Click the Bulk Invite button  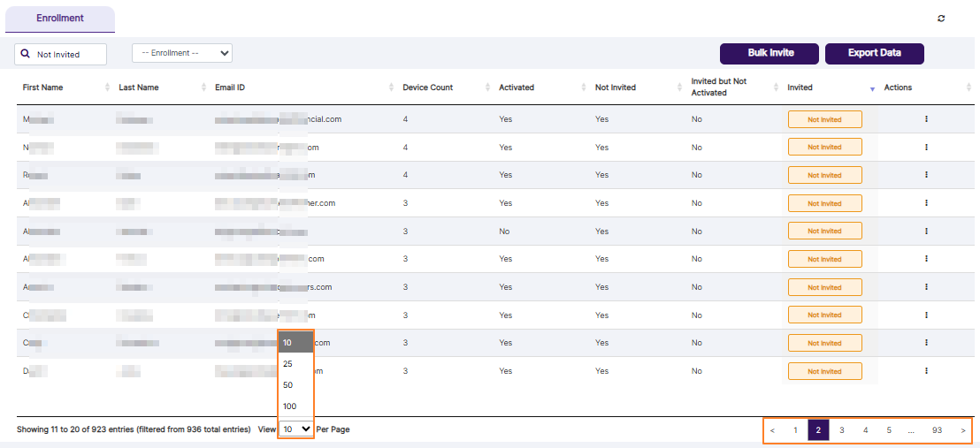(769, 53)
